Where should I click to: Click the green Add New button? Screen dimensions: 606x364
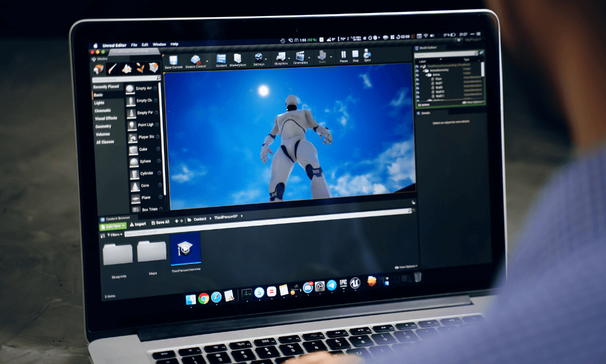click(113, 226)
